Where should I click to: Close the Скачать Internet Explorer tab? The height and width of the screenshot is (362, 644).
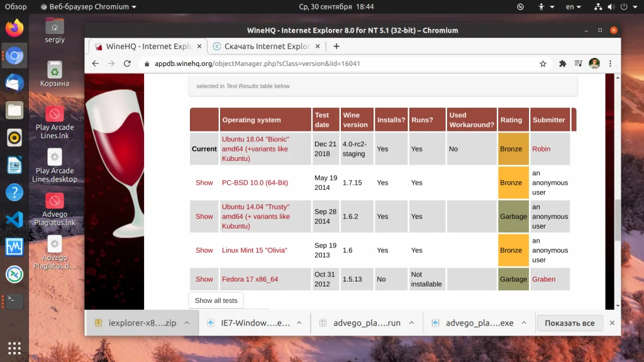point(318,47)
